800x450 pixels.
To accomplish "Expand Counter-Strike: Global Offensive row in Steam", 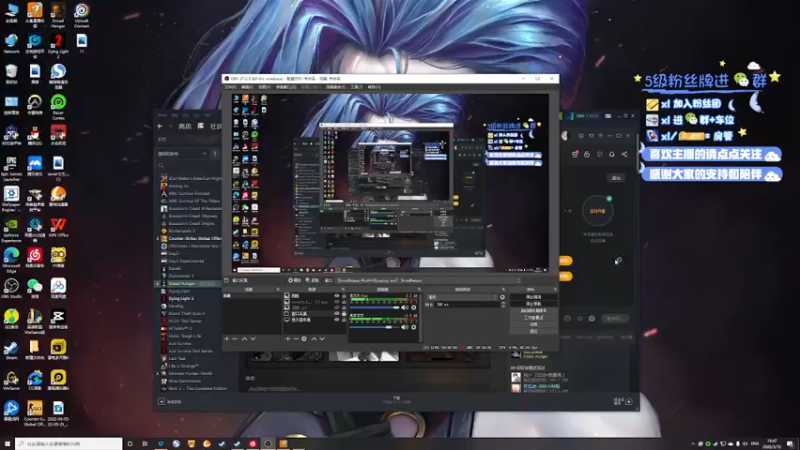I will pyautogui.click(x=158, y=238).
